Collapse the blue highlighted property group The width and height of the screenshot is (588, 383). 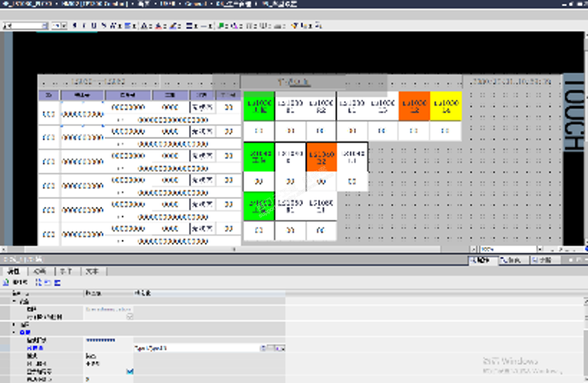point(14,332)
